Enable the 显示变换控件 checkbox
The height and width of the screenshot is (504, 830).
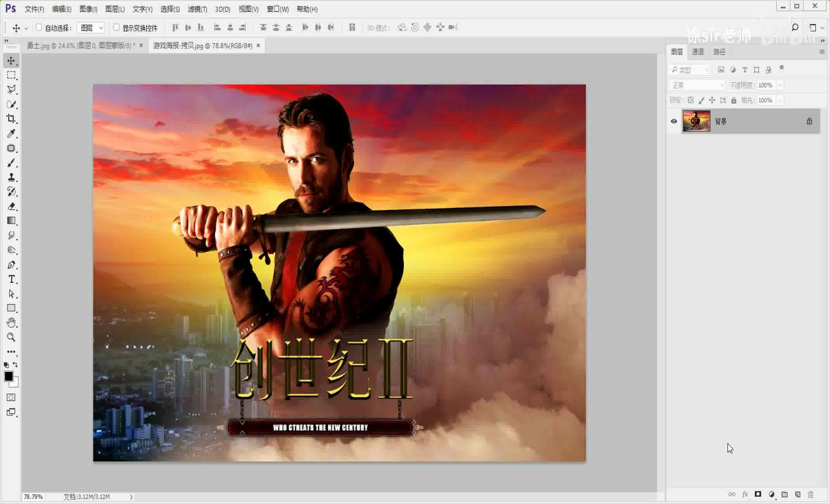116,28
